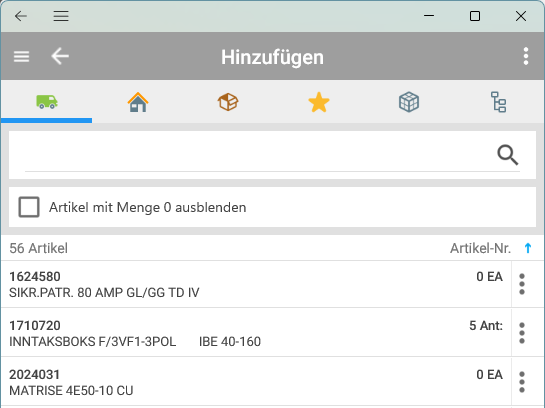Open the tree hierarchy structure tab

(498, 102)
